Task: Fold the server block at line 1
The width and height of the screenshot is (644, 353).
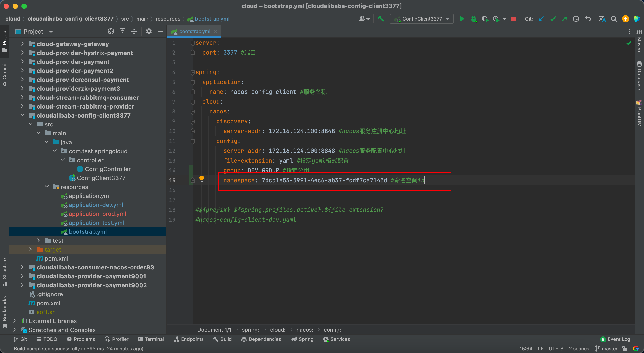Action: (193, 43)
